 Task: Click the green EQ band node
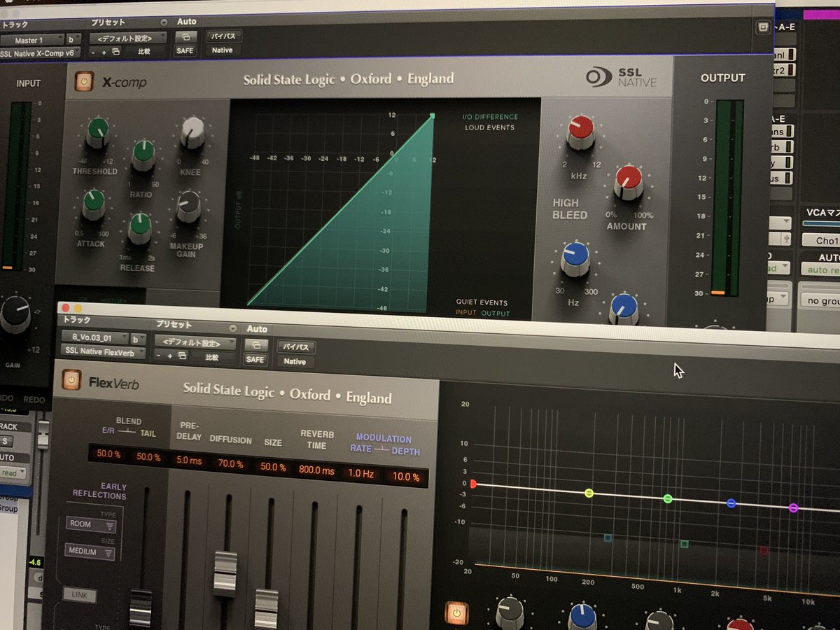click(x=668, y=498)
